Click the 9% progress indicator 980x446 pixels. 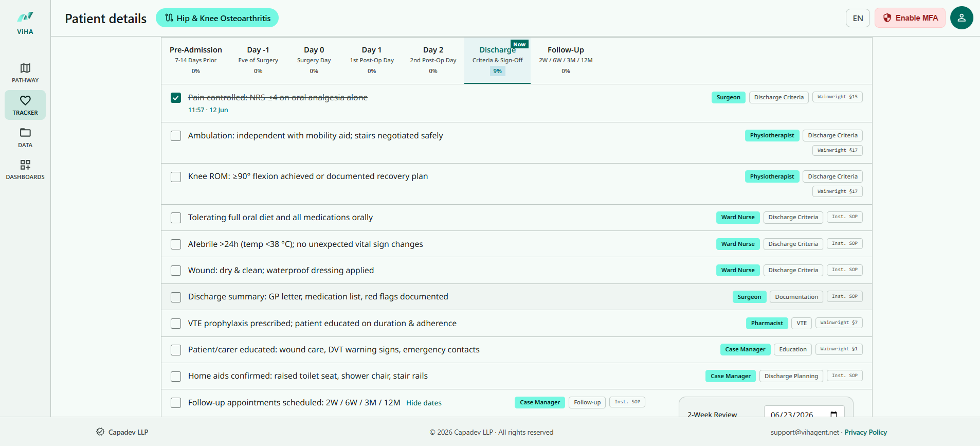497,71
